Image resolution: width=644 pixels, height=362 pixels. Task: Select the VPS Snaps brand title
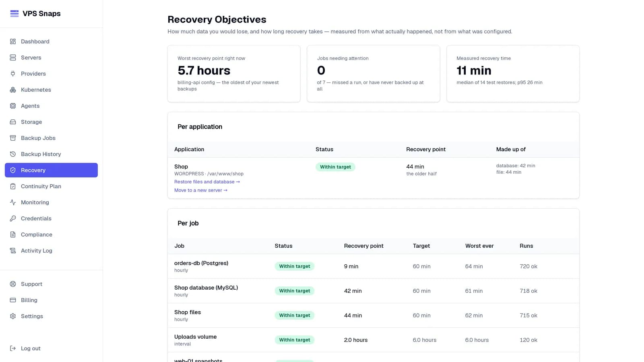click(x=41, y=14)
